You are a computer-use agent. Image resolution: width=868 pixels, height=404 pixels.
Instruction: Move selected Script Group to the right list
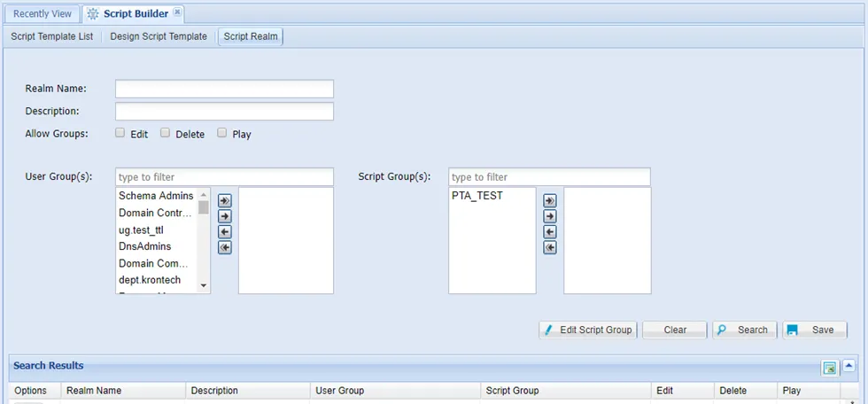550,216
